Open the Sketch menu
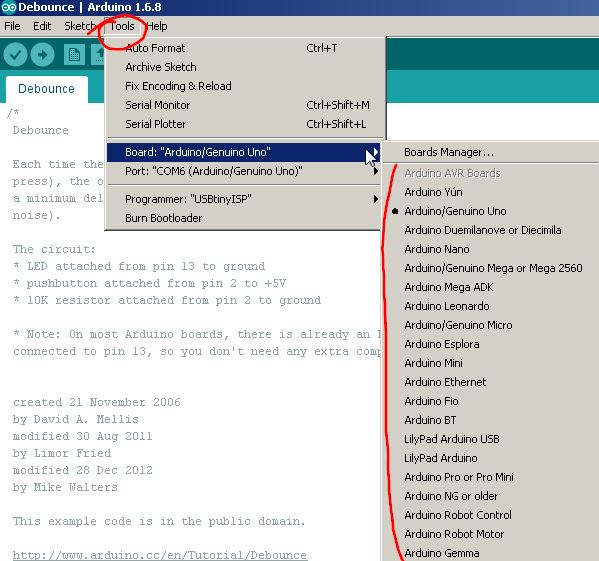 [x=79, y=26]
